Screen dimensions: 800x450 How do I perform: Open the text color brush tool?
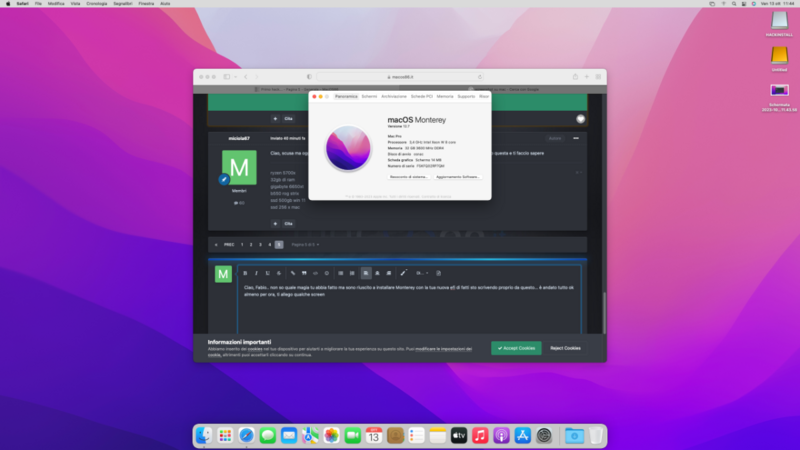(x=403, y=273)
